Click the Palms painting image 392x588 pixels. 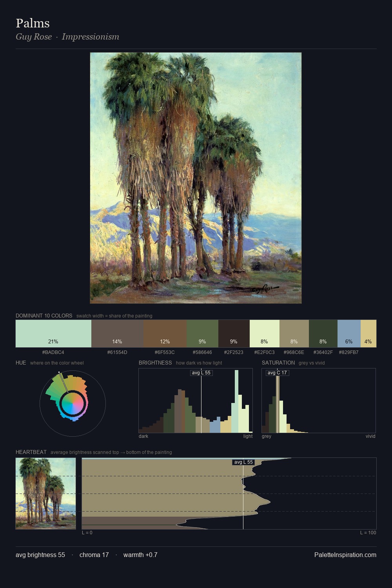click(196, 178)
